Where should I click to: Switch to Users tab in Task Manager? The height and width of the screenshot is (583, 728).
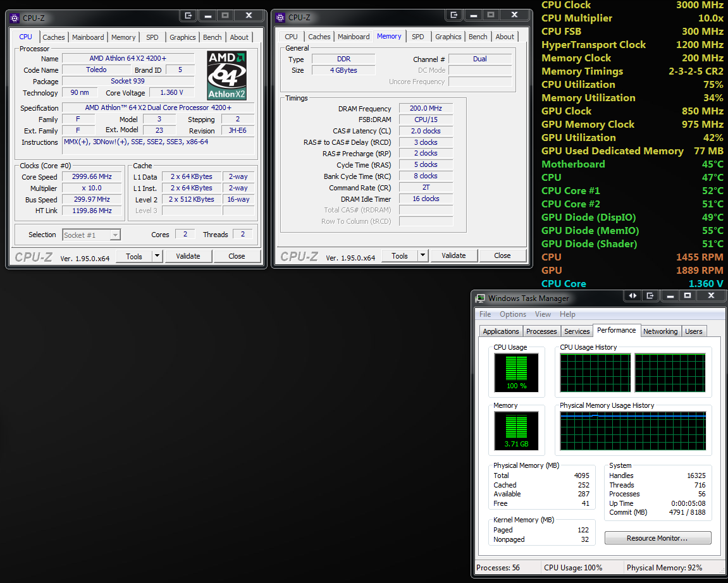pos(694,331)
